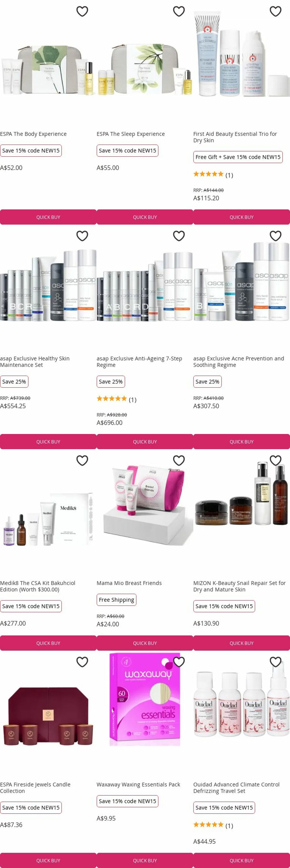Toggle wishlist heart for ESPA Sleep Experience
Screen dimensions: 290x868
[179, 12]
